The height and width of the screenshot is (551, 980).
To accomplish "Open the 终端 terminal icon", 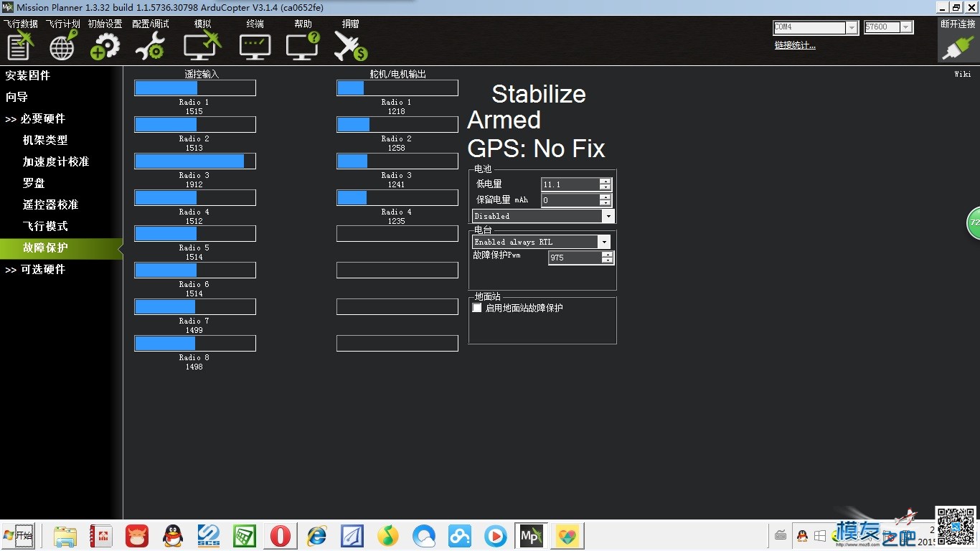I will [255, 45].
